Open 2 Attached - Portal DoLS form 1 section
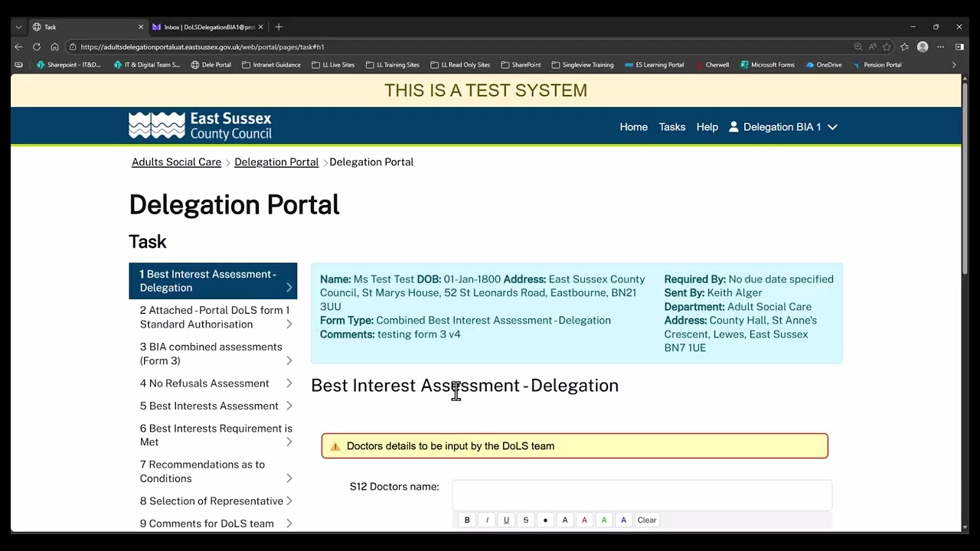 (213, 317)
